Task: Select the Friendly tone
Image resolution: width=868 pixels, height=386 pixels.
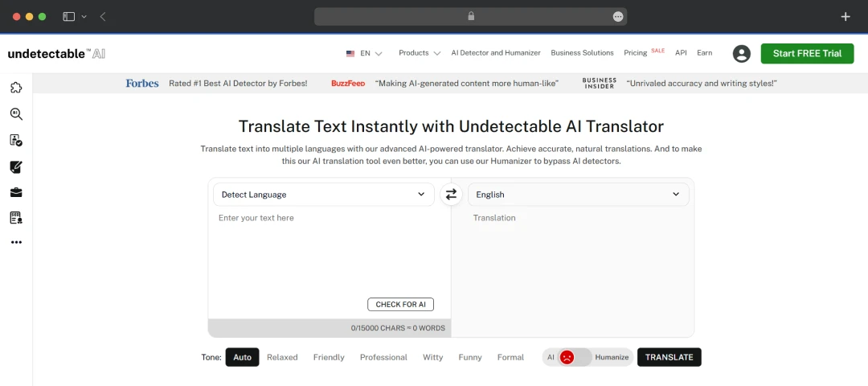Action: click(329, 357)
